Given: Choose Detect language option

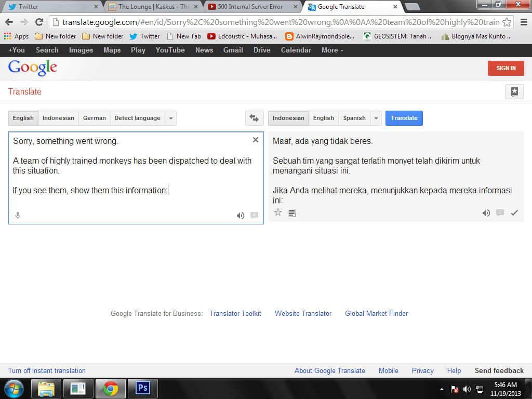Looking at the screenshot, I should click(137, 118).
